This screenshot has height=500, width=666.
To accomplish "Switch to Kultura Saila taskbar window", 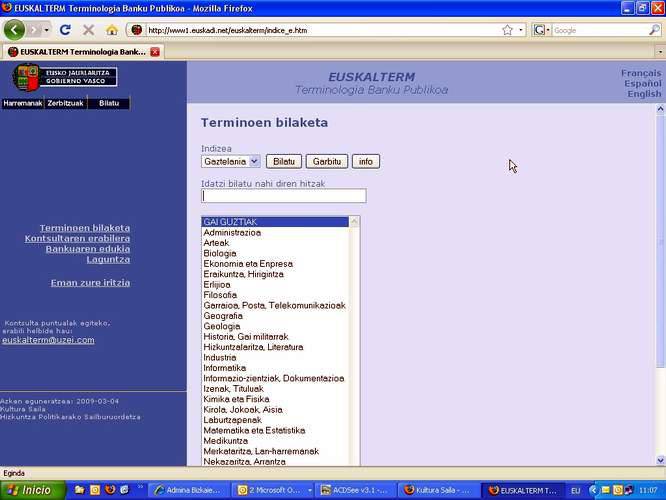I will [x=438, y=490].
